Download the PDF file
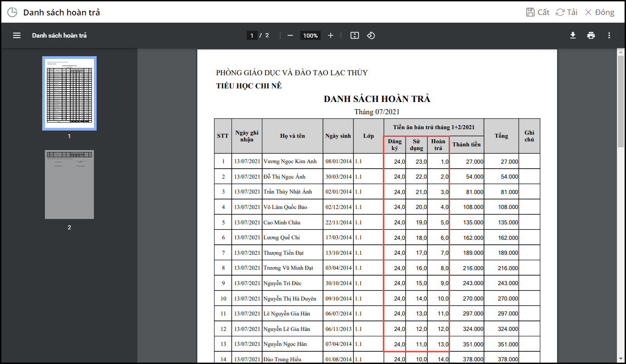Image resolution: width=626 pixels, height=364 pixels. (573, 35)
